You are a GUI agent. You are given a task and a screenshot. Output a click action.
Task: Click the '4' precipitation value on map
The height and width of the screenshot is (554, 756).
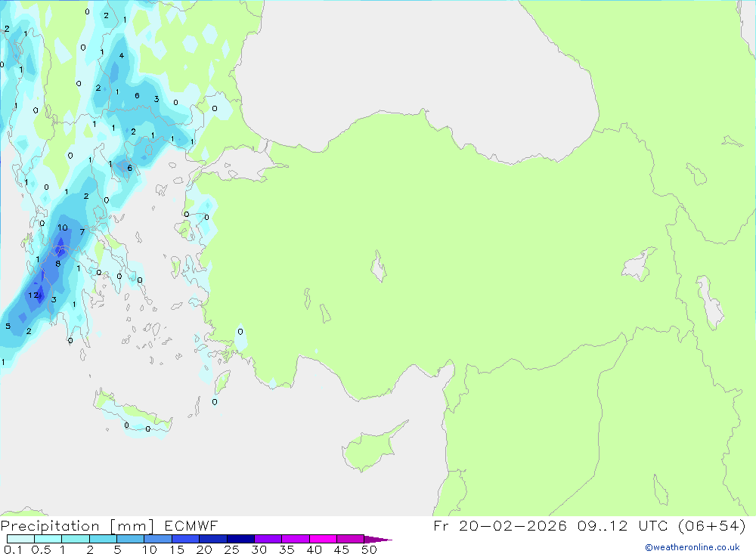point(122,55)
